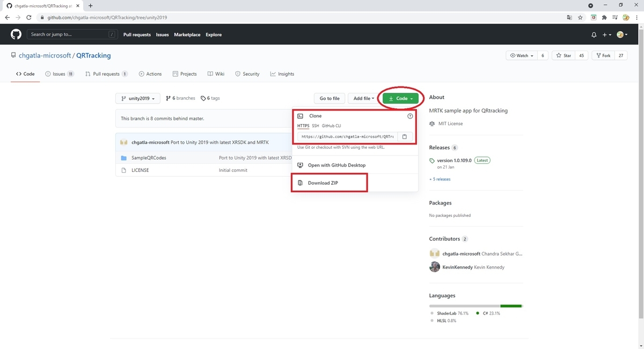Viewport: 644px width, 349px height.
Task: Click Marketplace in top navigation
Action: click(x=187, y=35)
